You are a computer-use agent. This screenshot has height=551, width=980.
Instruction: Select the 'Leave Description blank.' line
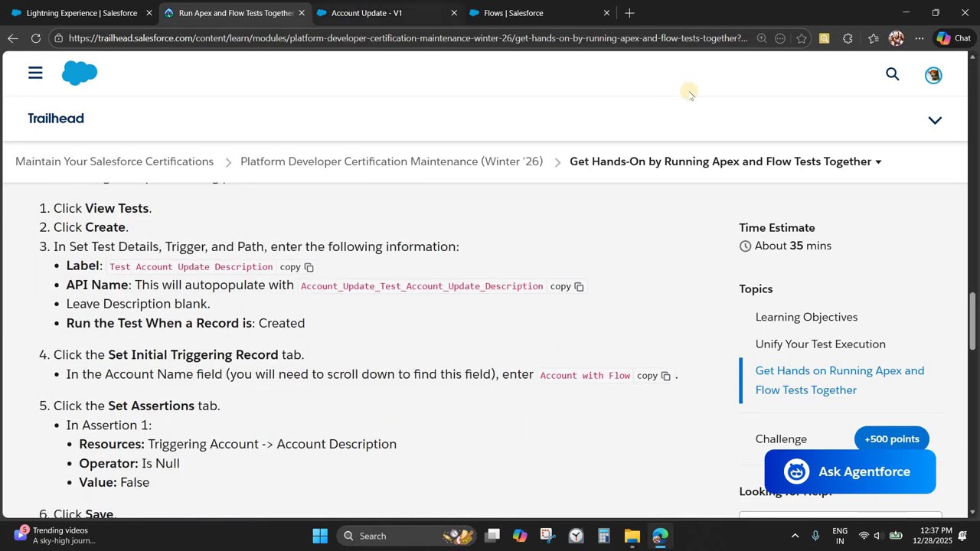(138, 305)
